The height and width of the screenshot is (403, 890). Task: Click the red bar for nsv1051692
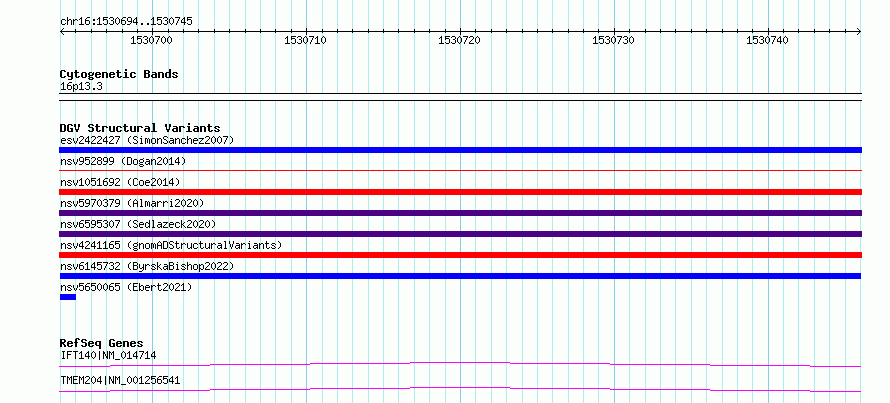460,192
